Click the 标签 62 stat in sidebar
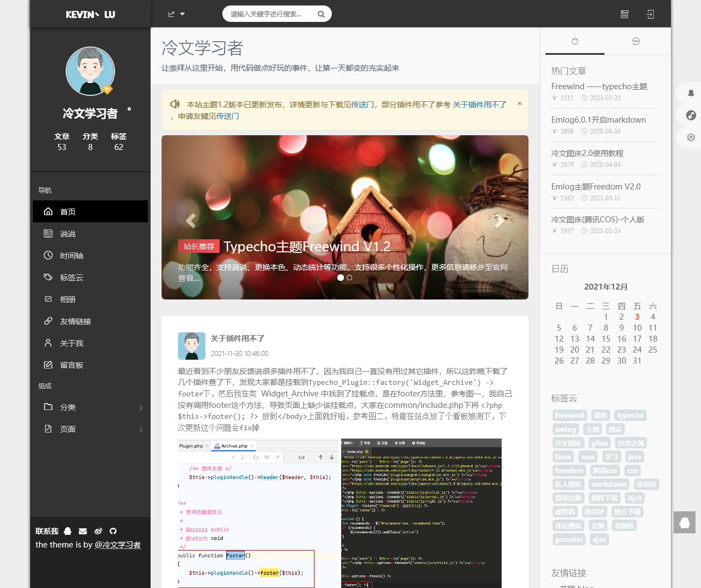Image resolution: width=701 pixels, height=588 pixels. point(119,141)
